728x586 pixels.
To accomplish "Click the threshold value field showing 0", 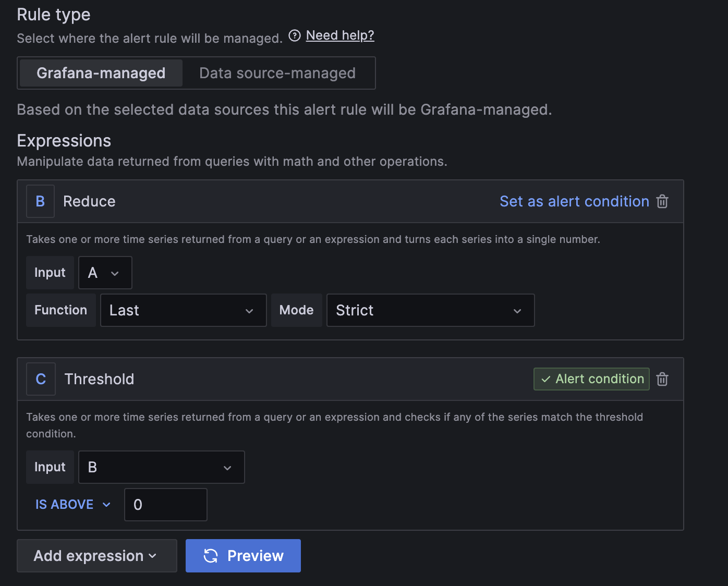I will pyautogui.click(x=166, y=505).
